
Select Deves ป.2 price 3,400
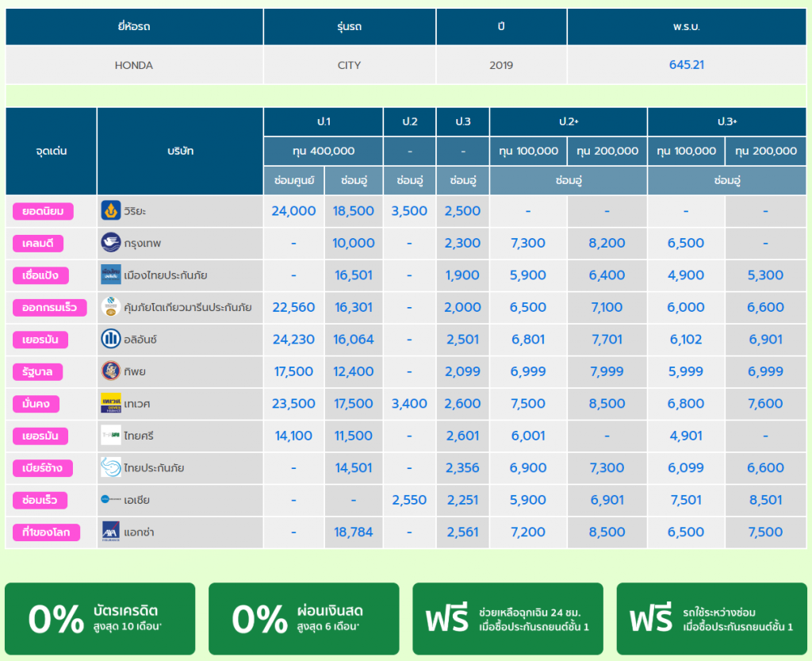(x=409, y=404)
